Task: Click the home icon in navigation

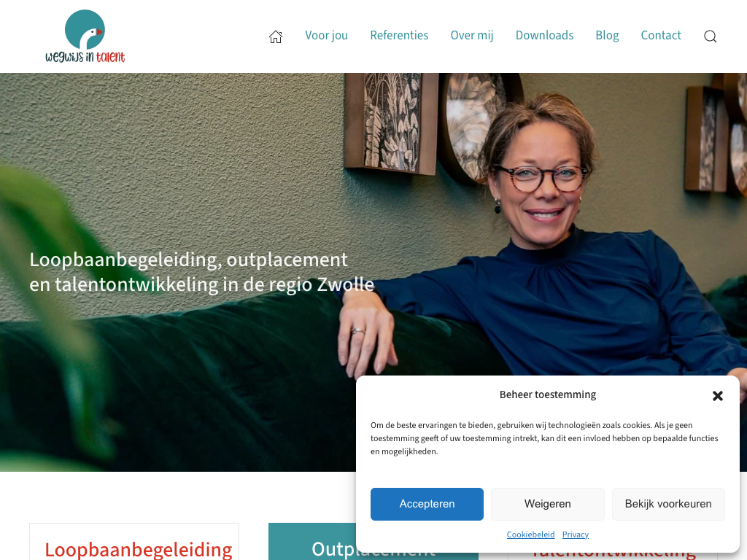Action: [x=276, y=36]
